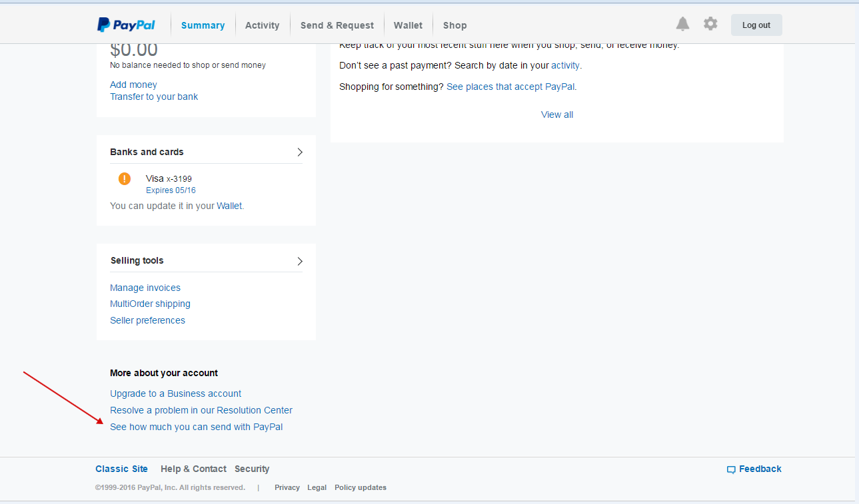Open the notifications bell

[x=682, y=24]
